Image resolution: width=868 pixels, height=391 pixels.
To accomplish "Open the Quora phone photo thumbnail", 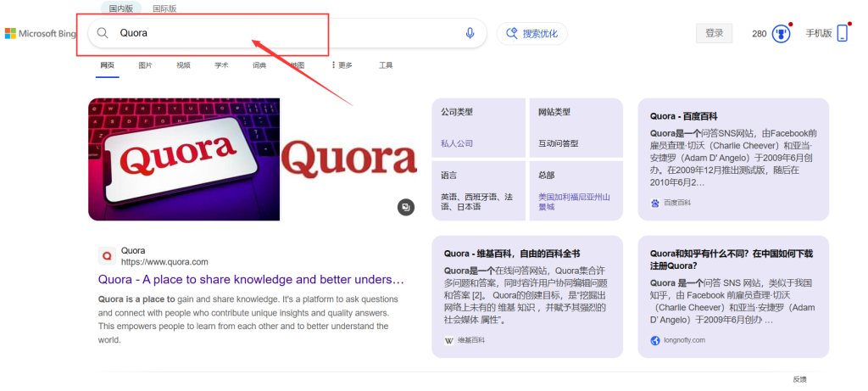I will (184, 159).
